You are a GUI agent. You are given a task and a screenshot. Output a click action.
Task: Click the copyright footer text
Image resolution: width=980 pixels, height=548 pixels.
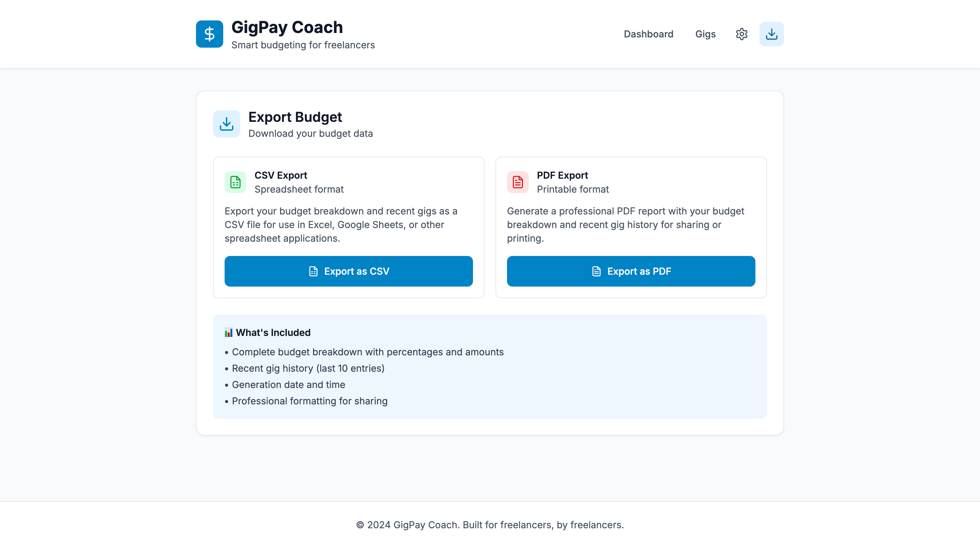(x=490, y=525)
